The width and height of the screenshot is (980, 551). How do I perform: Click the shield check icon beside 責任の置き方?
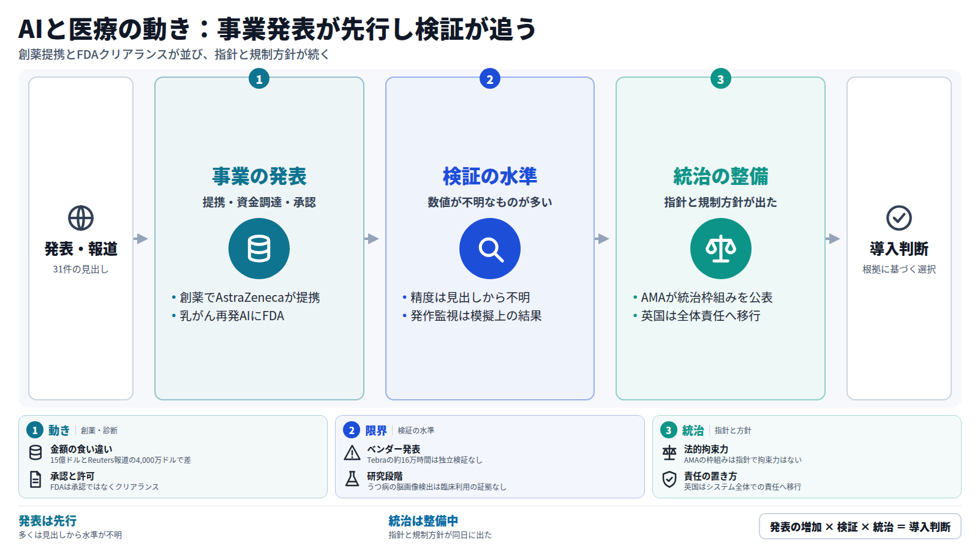click(x=669, y=479)
